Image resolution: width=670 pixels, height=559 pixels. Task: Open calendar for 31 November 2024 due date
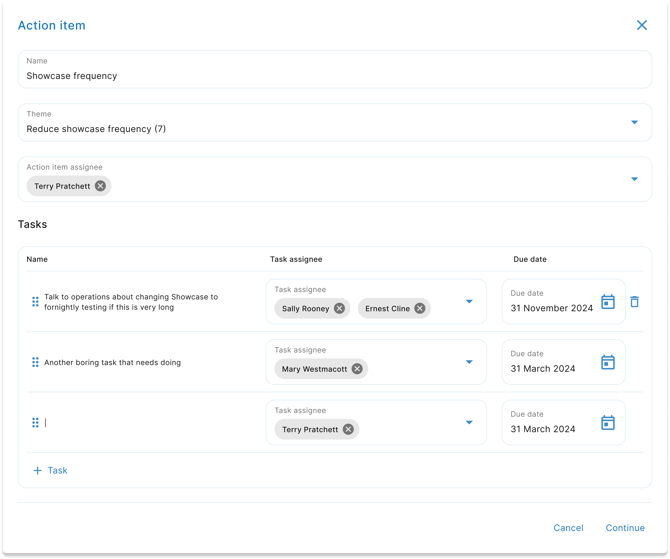coord(607,302)
